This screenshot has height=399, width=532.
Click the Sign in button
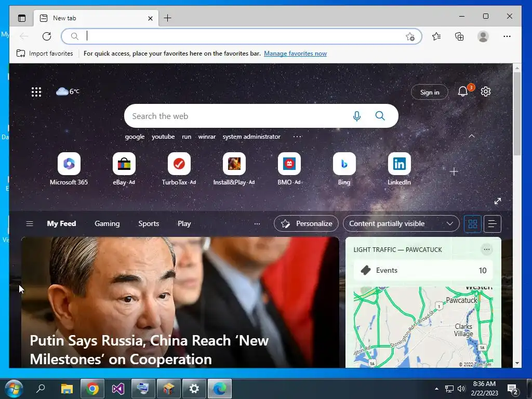point(430,92)
